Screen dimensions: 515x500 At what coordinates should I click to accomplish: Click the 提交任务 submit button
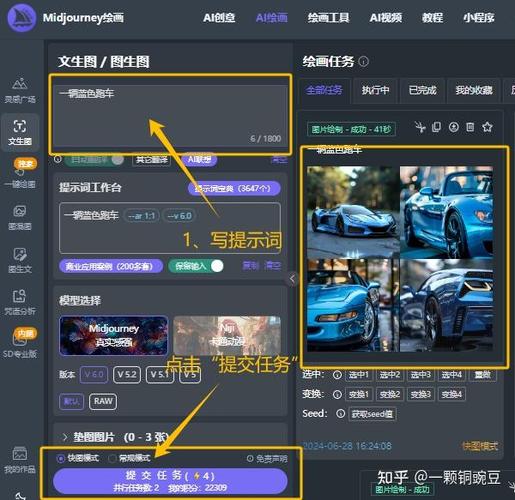(170, 481)
